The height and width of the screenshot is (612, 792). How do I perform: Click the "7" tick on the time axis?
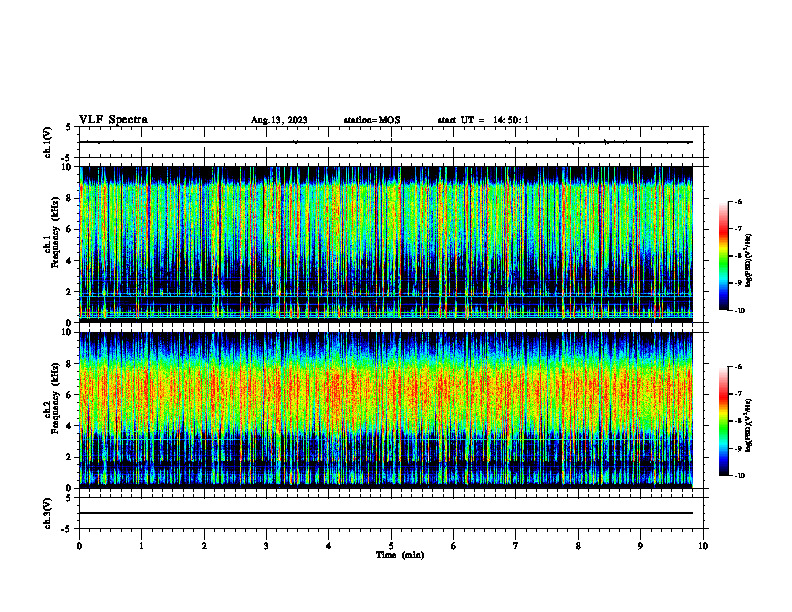tap(516, 546)
